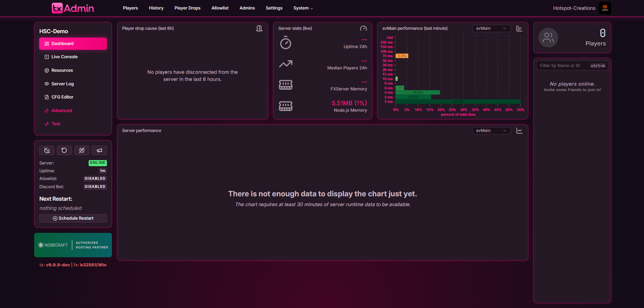
Task: Click the players group icon
Action: [548, 38]
